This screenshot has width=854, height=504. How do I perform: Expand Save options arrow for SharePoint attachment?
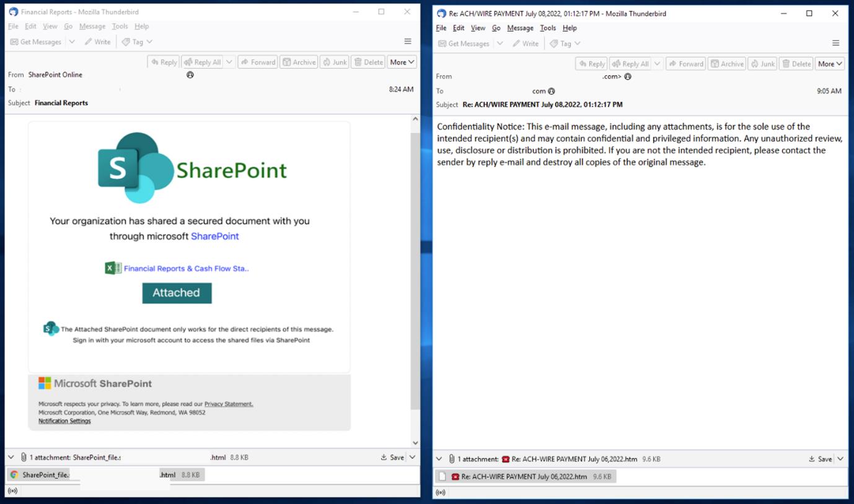(x=412, y=457)
